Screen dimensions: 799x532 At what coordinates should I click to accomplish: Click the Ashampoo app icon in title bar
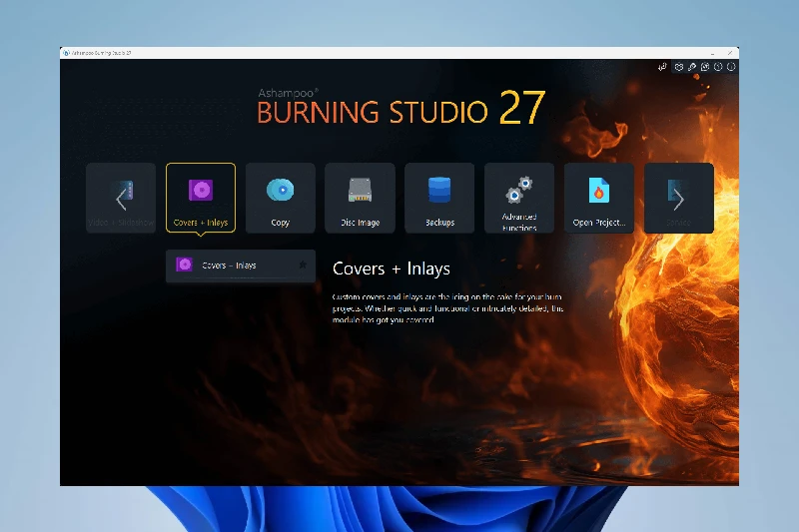[x=66, y=53]
